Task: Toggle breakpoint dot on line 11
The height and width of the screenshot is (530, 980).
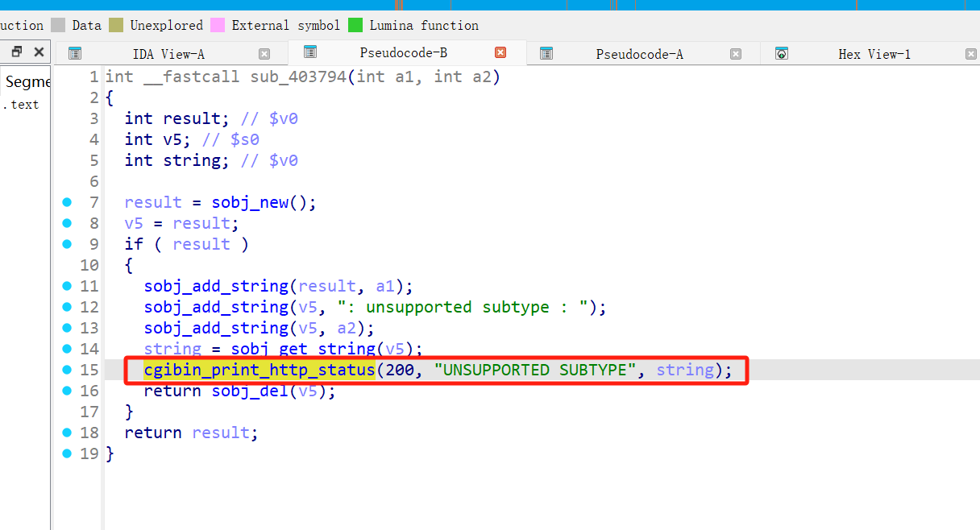Action: click(68, 286)
